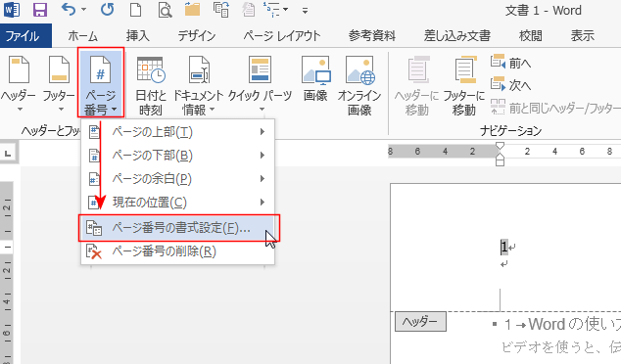Expand ページの上部(T) submenu
Viewport: 621px width, 364px height.
click(x=177, y=132)
